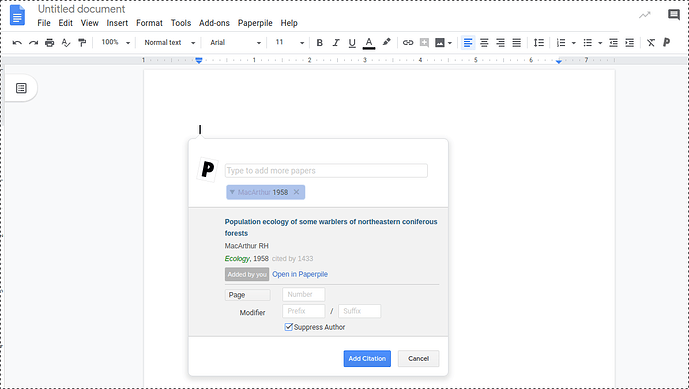Viewport: 689px width, 389px height.
Task: Print the document
Action: (50, 43)
